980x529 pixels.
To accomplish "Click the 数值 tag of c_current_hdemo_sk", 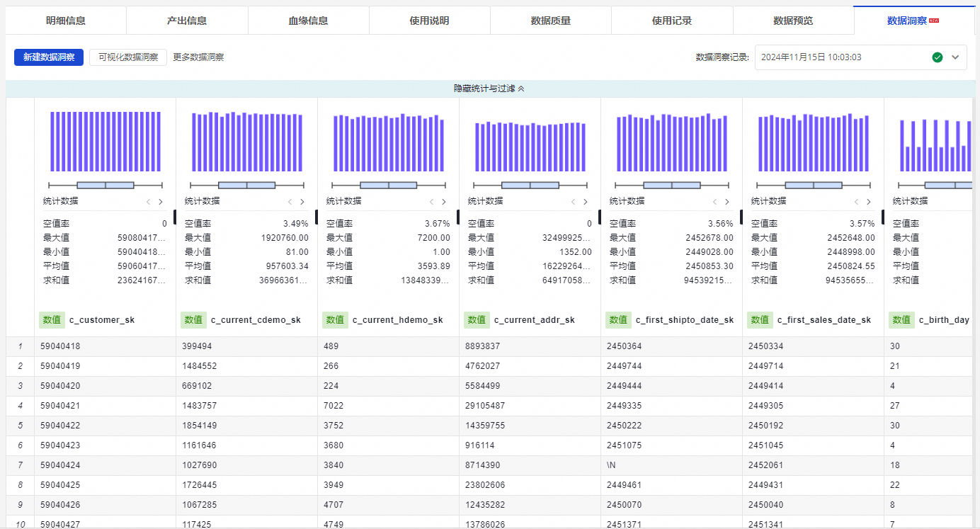I will coord(335,319).
